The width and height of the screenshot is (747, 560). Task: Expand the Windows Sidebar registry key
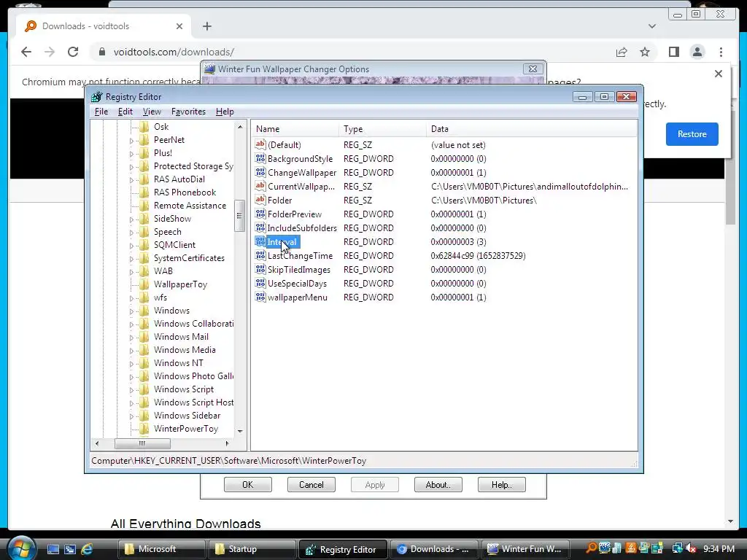[x=131, y=416]
